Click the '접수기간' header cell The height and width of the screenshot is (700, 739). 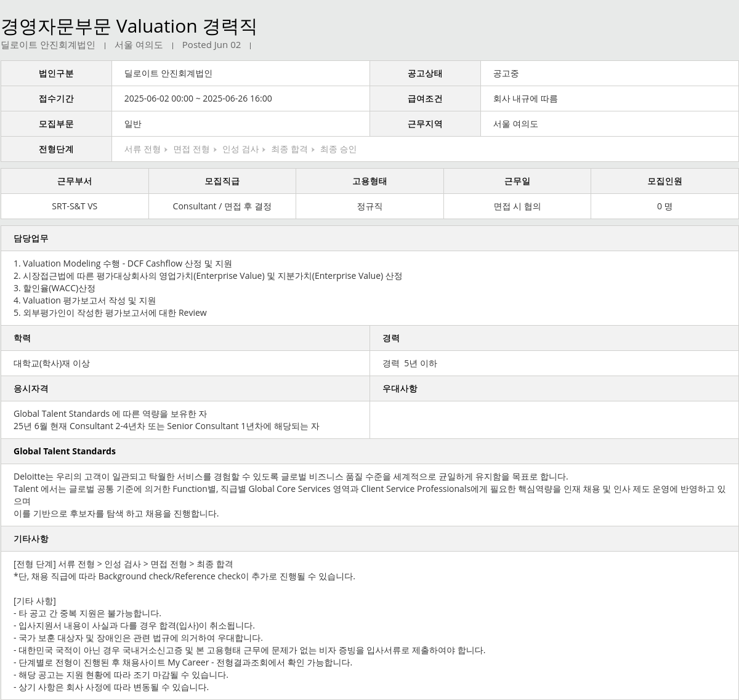tap(56, 99)
